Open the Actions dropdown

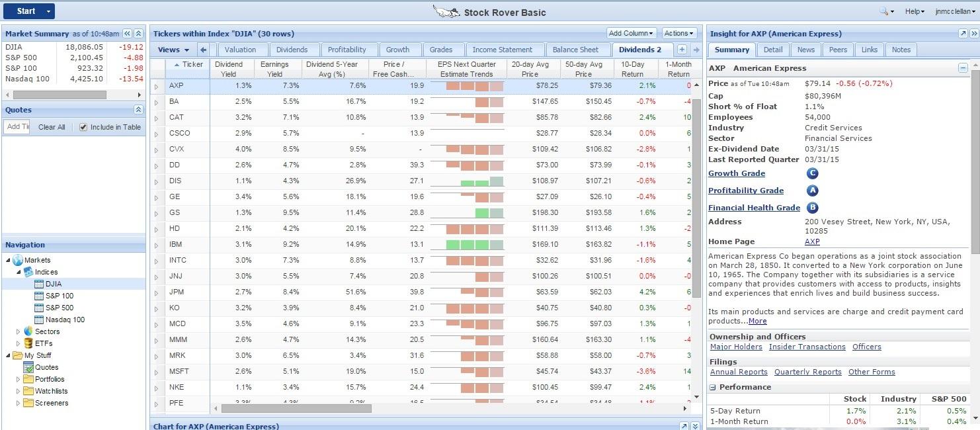pyautogui.click(x=679, y=33)
